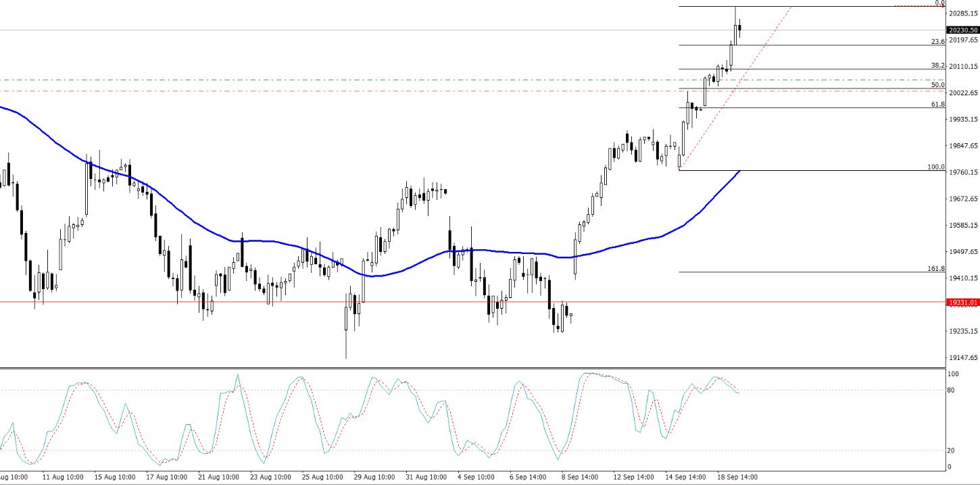This screenshot has width=980, height=485.
Task: Click the 11 Aug 10:00 timestamp label
Action: click(63, 477)
